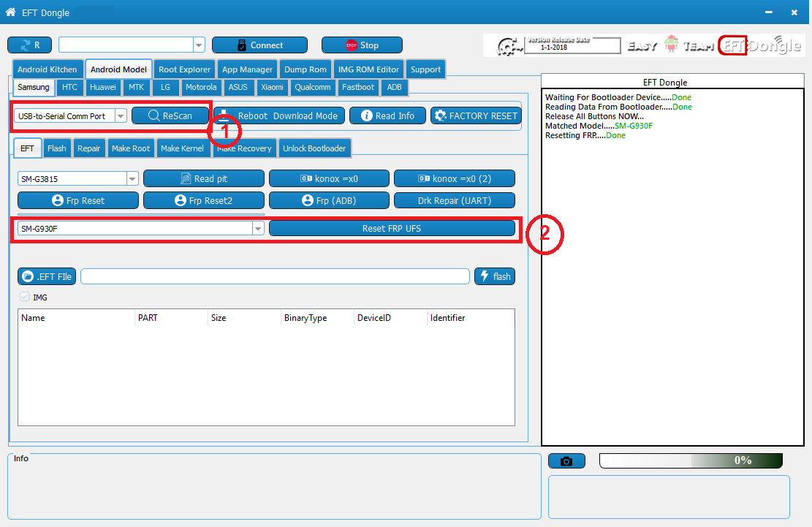Click the camera screenshot button
This screenshot has height=527, width=812.
[566, 460]
